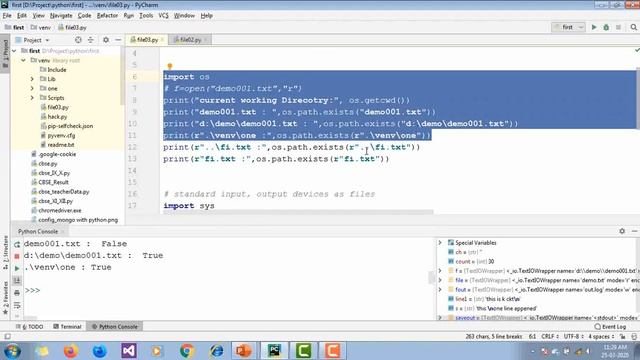Toggle soft-wrap icon in console toolbar

[x=17, y=305]
